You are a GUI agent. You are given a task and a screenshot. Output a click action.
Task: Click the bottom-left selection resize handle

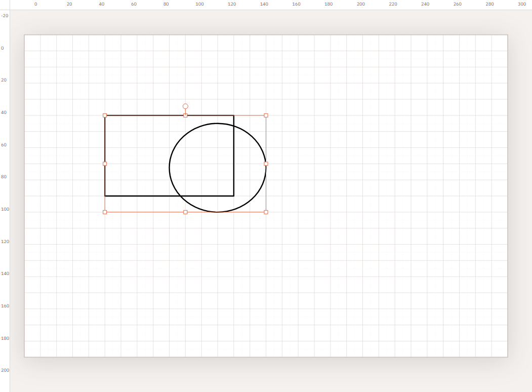click(x=105, y=212)
